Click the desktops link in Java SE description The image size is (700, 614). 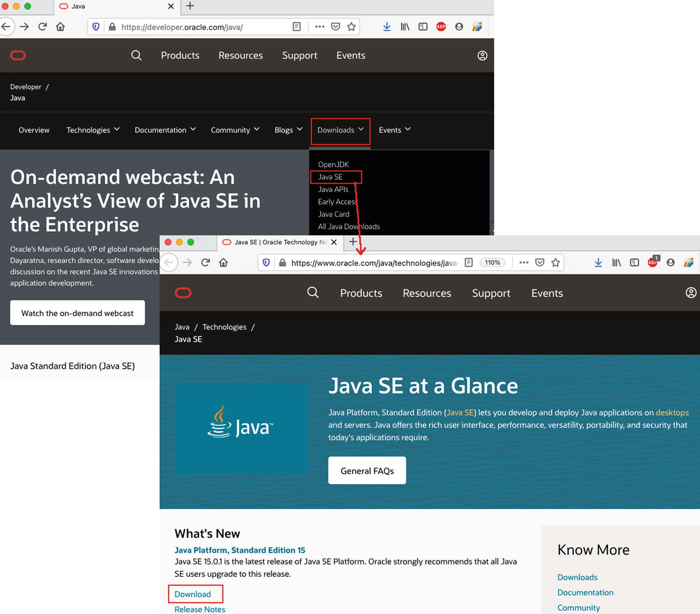click(672, 412)
